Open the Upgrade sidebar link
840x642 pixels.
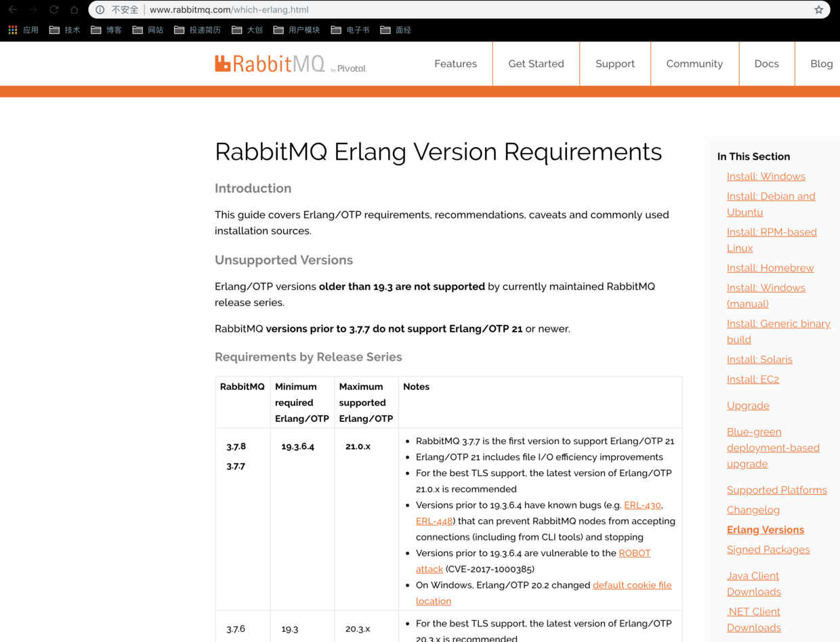click(x=748, y=405)
